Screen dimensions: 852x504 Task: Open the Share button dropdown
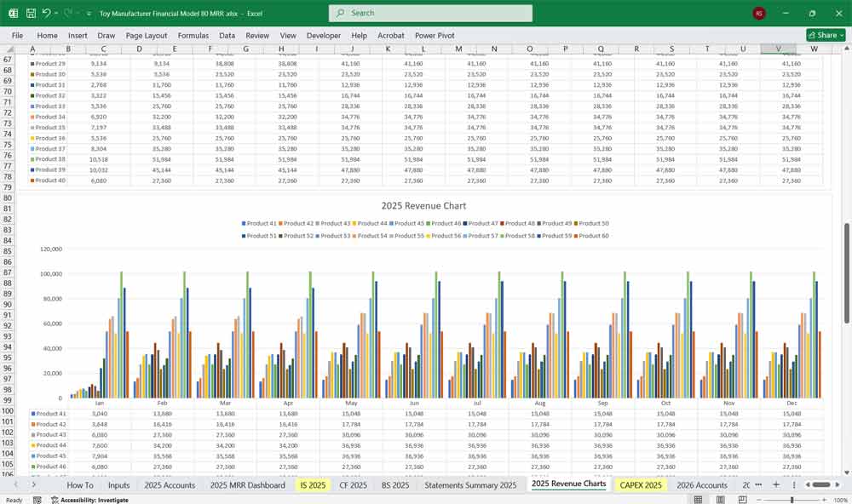(x=843, y=35)
